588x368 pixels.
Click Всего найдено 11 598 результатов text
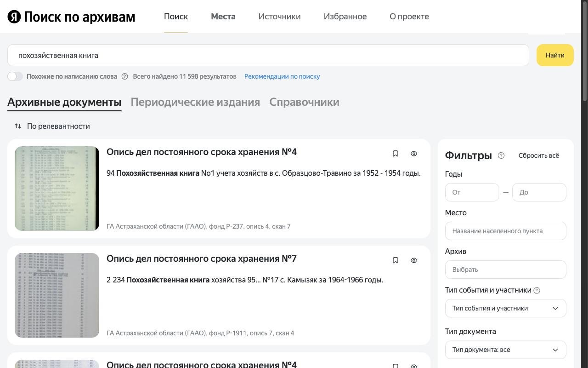[x=185, y=76]
